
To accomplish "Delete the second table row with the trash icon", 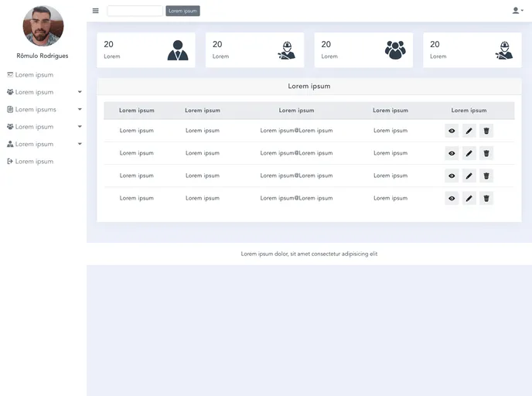I will click(x=486, y=153).
